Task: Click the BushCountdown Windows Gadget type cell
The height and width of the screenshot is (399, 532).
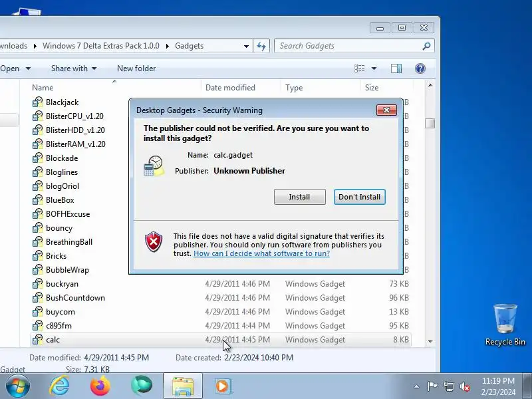Action: pos(315,297)
